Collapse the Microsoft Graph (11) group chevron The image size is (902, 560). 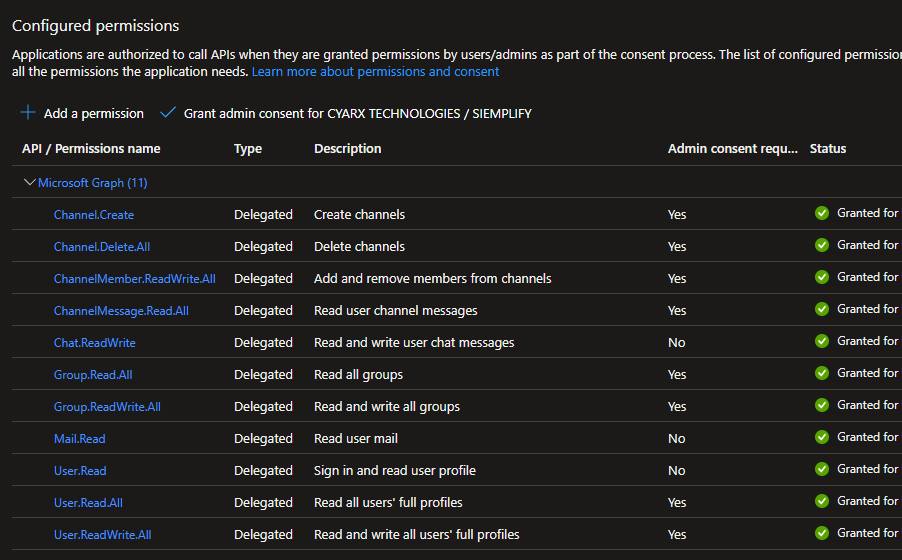(x=29, y=183)
